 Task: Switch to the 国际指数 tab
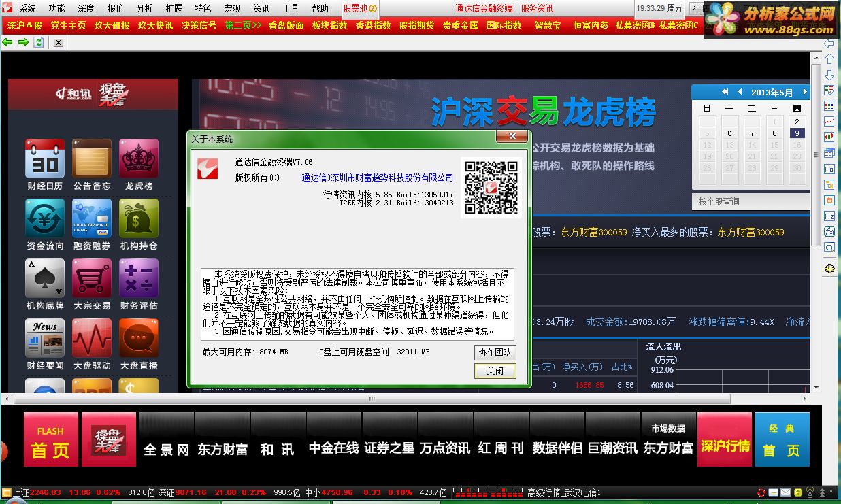coord(504,25)
